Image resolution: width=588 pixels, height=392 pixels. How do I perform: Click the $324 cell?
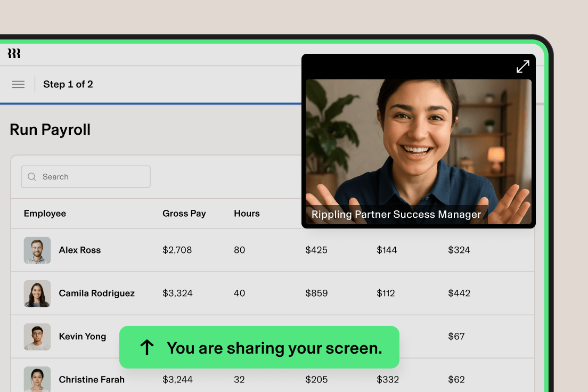[x=459, y=250]
